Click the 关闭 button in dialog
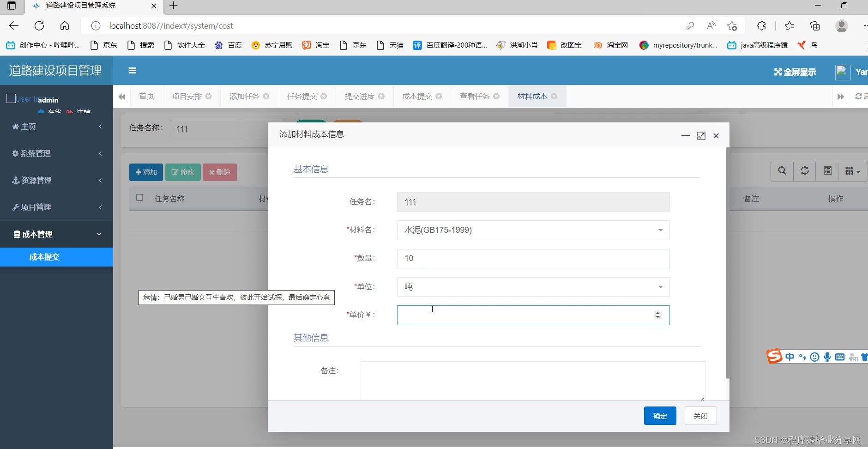The image size is (868, 449). (700, 416)
